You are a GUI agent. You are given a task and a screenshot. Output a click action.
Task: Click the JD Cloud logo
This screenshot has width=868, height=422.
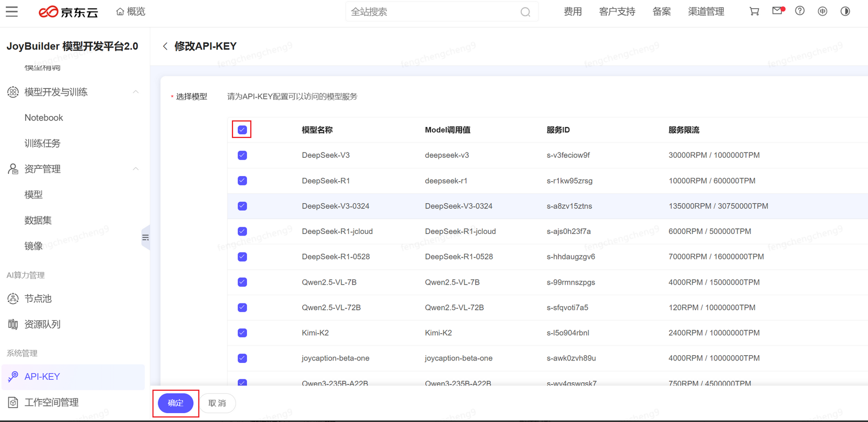tap(68, 11)
